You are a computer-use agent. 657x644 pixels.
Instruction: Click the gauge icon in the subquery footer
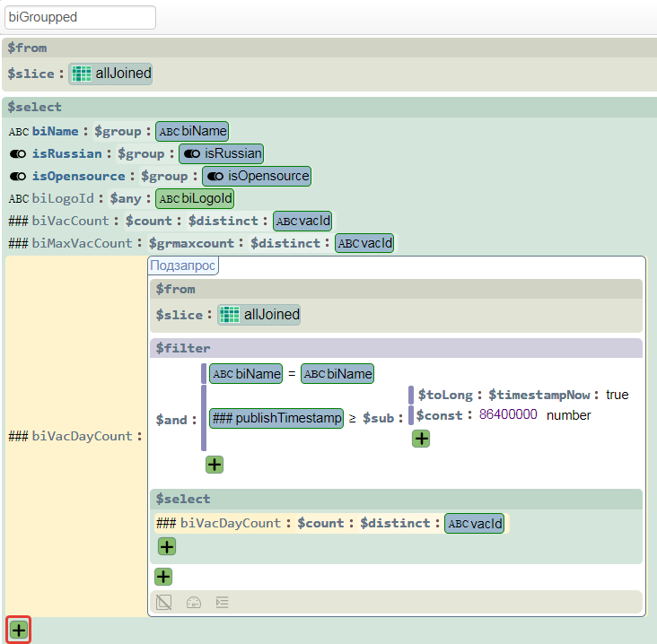pyautogui.click(x=193, y=603)
